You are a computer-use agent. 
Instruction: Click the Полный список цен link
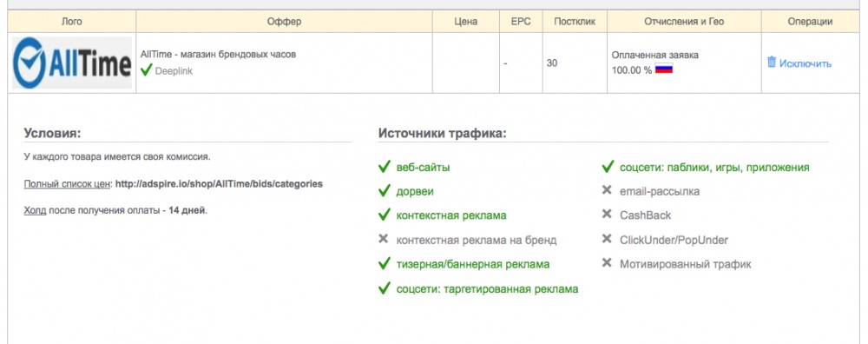[68, 184]
